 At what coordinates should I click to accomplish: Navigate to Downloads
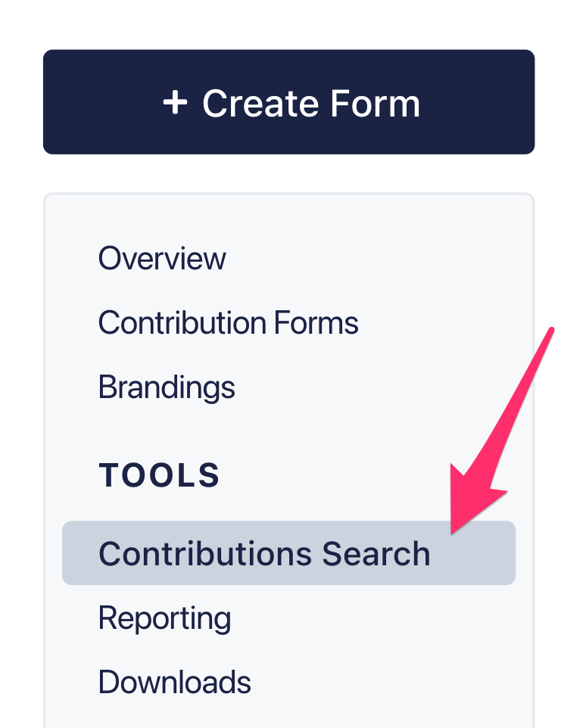(x=174, y=683)
